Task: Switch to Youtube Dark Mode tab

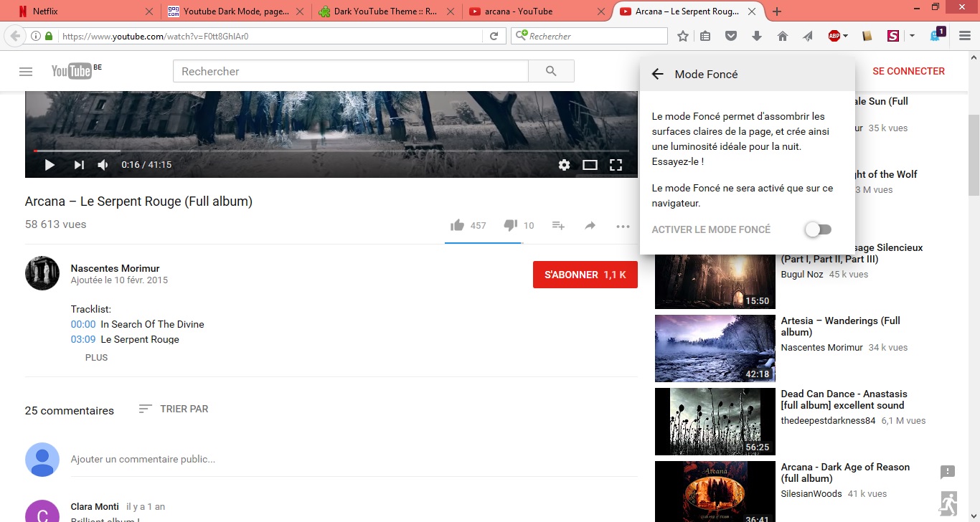Action: point(236,11)
